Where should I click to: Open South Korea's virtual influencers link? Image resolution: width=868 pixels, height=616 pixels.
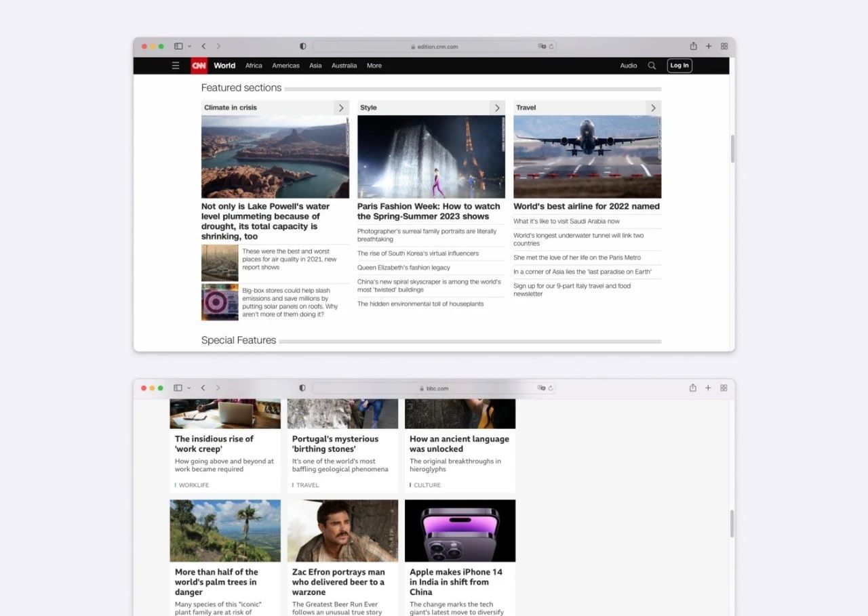418,253
